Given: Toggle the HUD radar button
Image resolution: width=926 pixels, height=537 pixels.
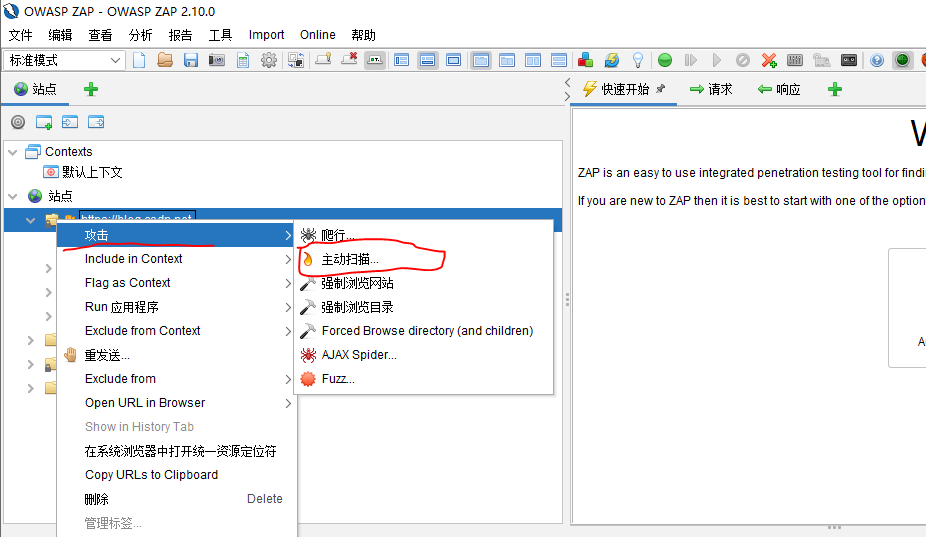Looking at the screenshot, I should (x=902, y=60).
